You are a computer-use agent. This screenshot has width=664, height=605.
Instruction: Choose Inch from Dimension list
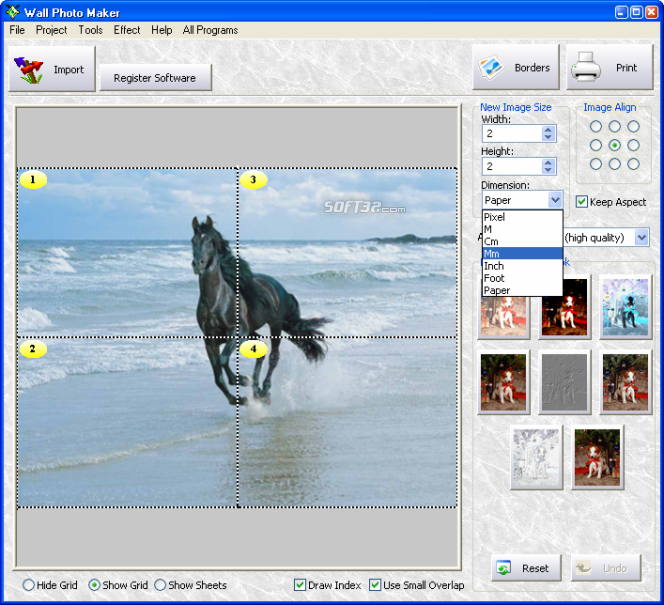(x=523, y=266)
